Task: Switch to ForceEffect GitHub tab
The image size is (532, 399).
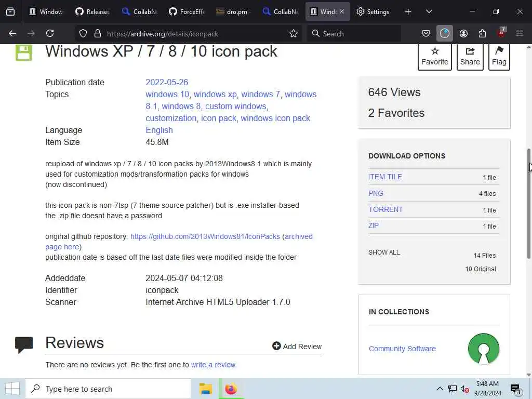Action: tap(187, 11)
